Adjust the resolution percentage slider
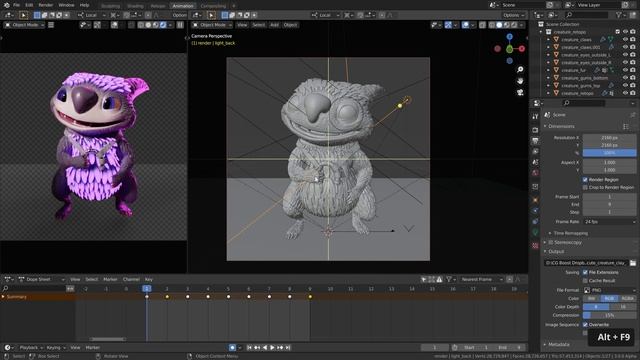The image size is (640, 360). coord(609,153)
